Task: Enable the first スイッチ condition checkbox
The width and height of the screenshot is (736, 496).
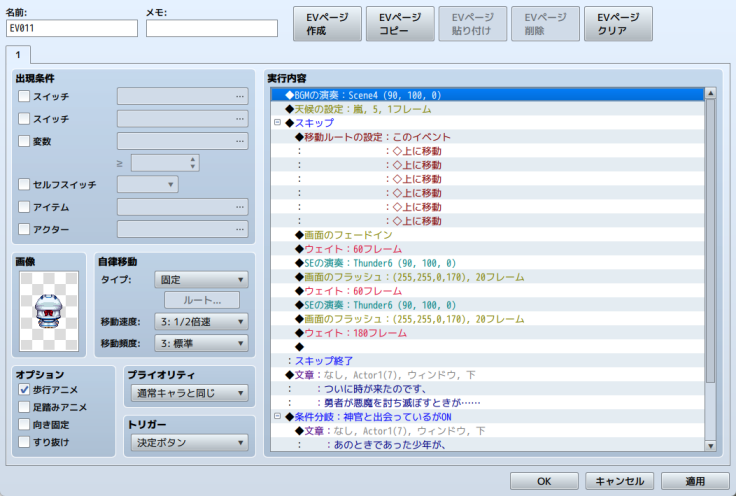Action: pos(25,97)
